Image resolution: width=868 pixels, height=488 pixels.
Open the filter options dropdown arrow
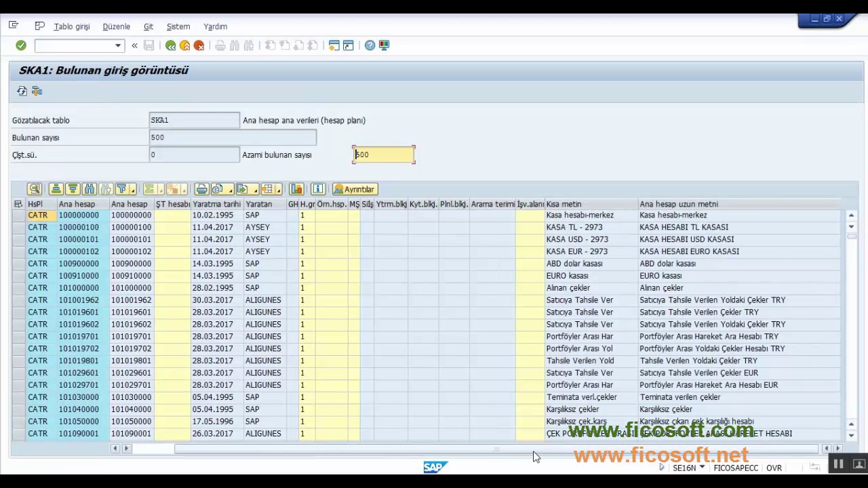(x=132, y=189)
